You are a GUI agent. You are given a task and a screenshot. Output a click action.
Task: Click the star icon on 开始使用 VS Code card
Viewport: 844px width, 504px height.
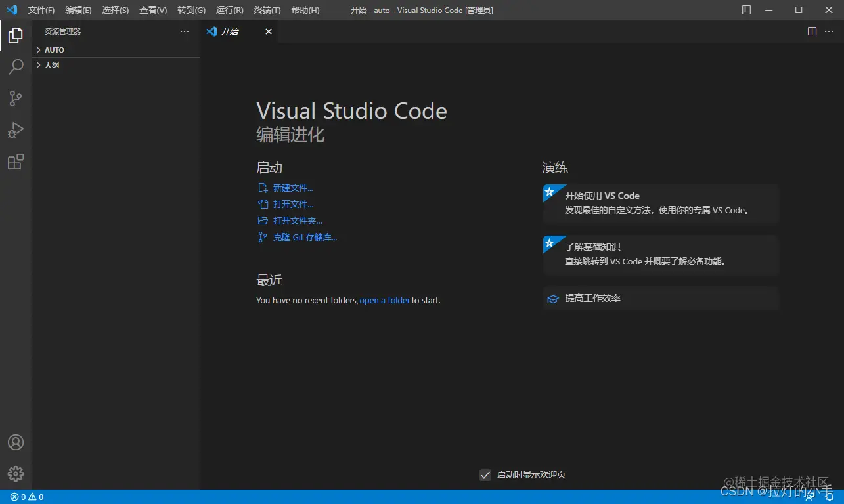pos(550,192)
